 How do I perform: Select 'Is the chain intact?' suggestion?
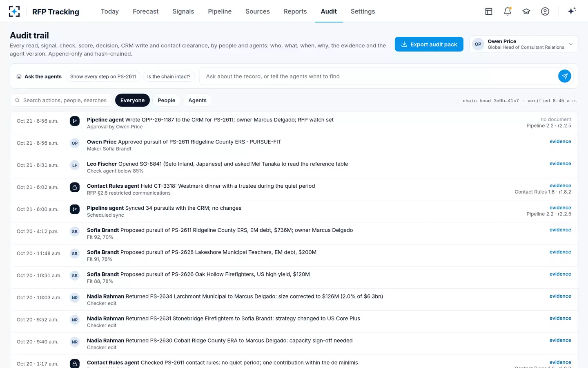169,76
